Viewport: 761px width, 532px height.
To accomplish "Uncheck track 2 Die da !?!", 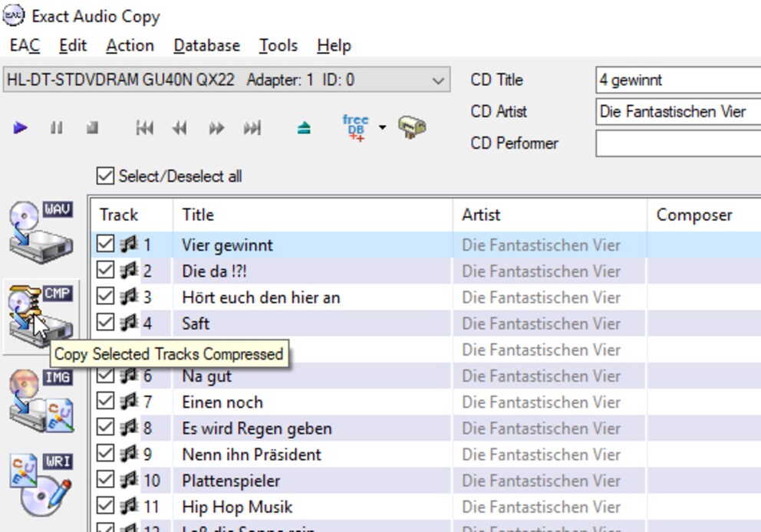I will pyautogui.click(x=105, y=270).
